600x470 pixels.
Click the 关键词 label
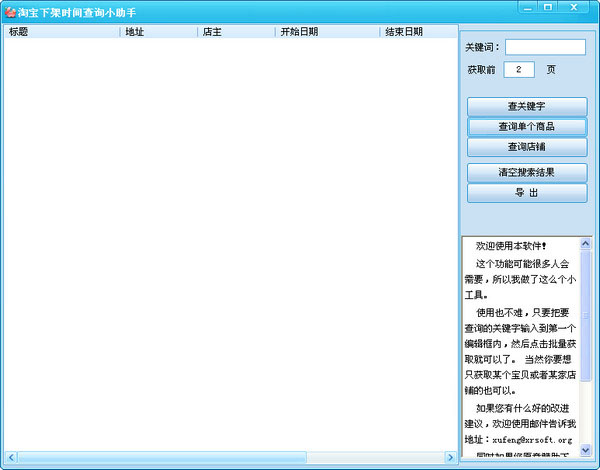pyautogui.click(x=483, y=47)
